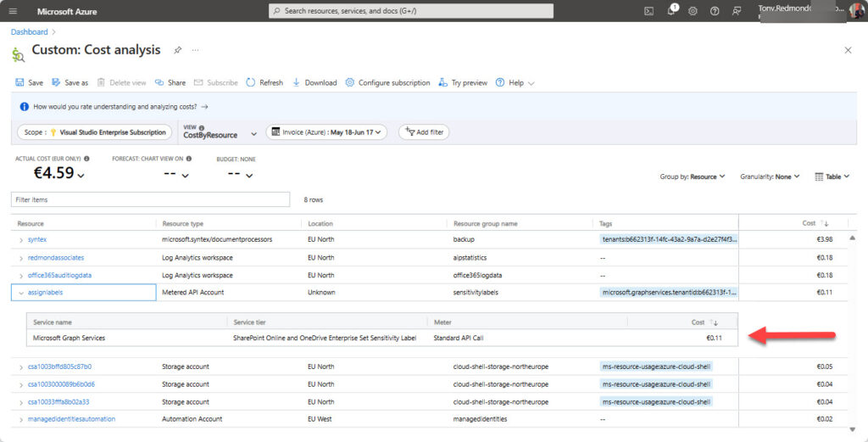Click scrollbar up arrow in the table

(853, 238)
